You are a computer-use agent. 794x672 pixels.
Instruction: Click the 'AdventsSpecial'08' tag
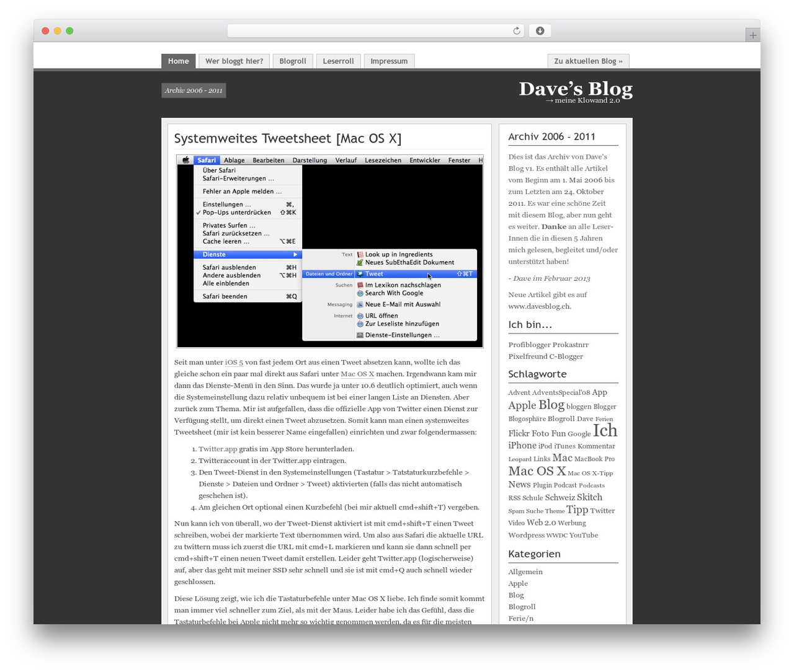pos(561,392)
